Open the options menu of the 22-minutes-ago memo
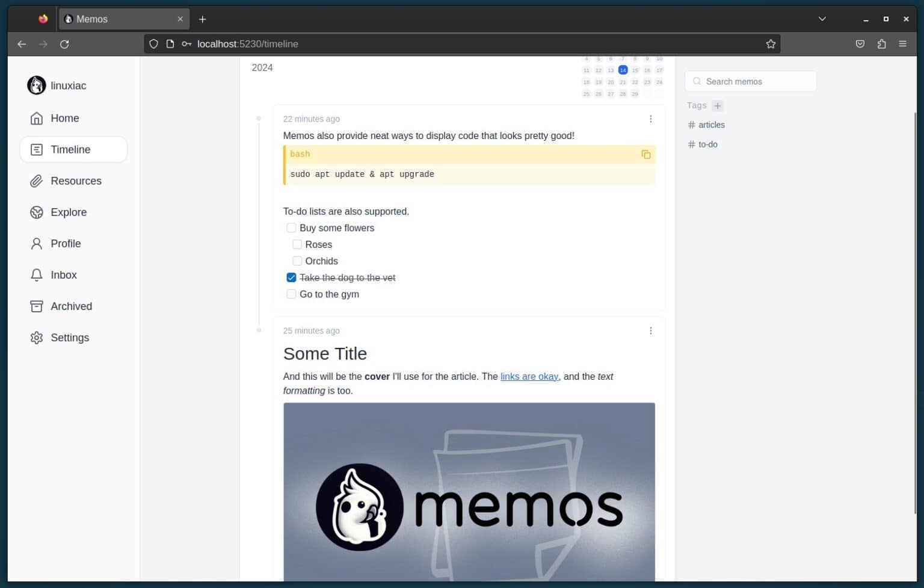 [x=650, y=119]
